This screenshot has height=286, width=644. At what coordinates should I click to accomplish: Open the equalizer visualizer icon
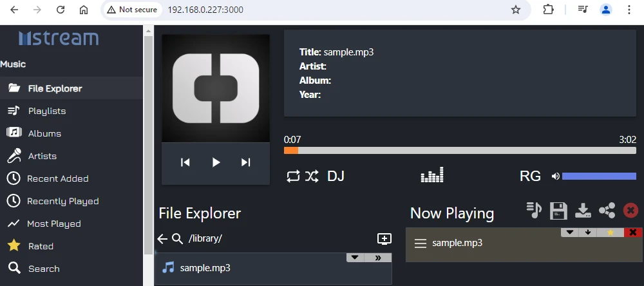pyautogui.click(x=431, y=175)
